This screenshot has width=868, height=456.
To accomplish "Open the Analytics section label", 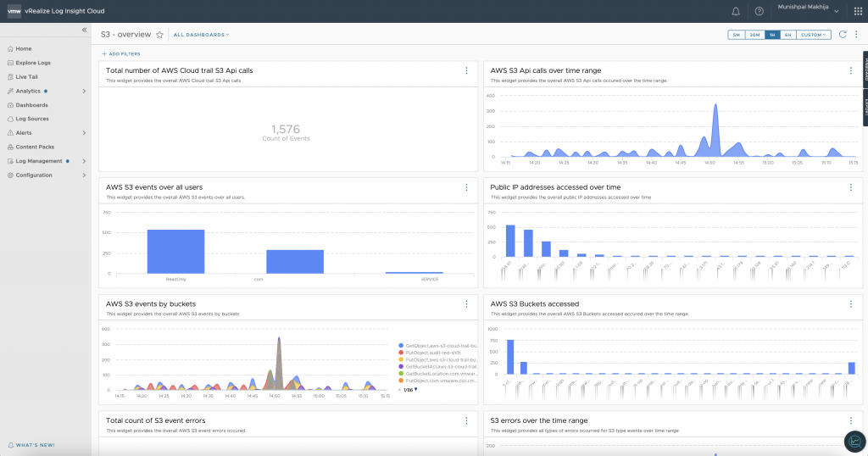I will coord(28,92).
